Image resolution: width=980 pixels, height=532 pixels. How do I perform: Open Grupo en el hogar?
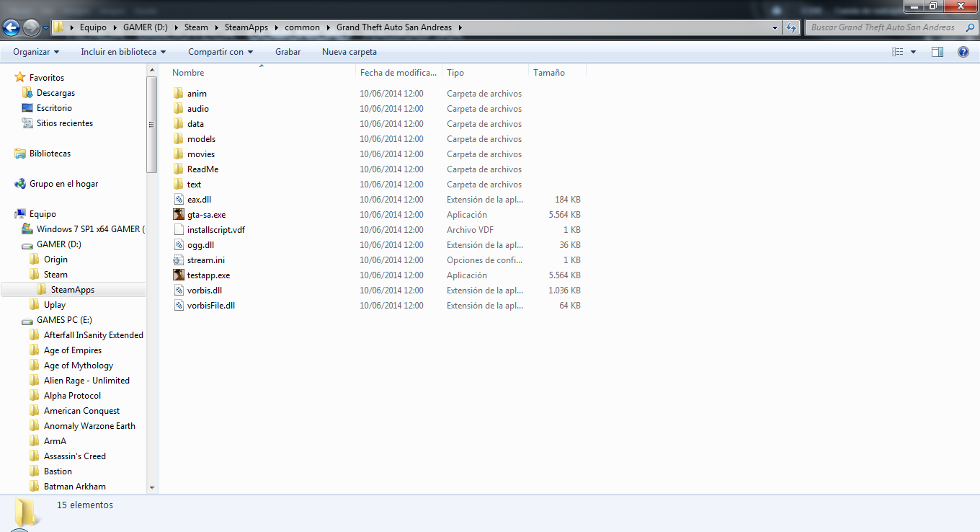click(63, 184)
